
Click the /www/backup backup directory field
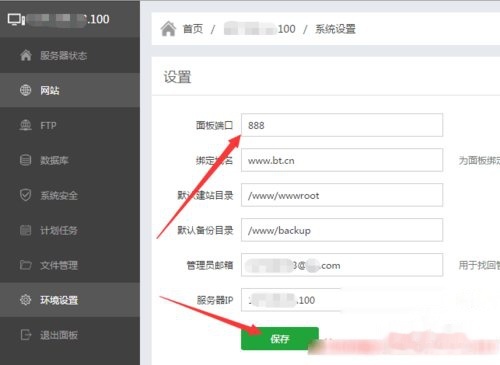(x=342, y=230)
